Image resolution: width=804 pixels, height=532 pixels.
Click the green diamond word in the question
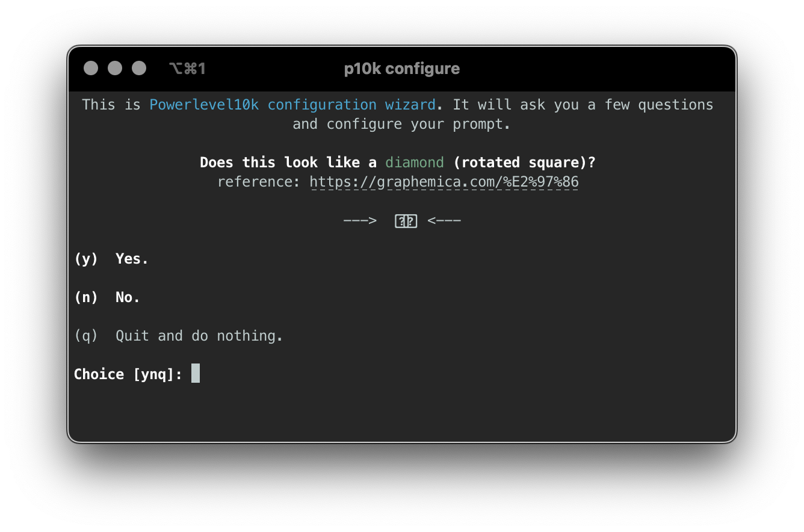coord(414,162)
